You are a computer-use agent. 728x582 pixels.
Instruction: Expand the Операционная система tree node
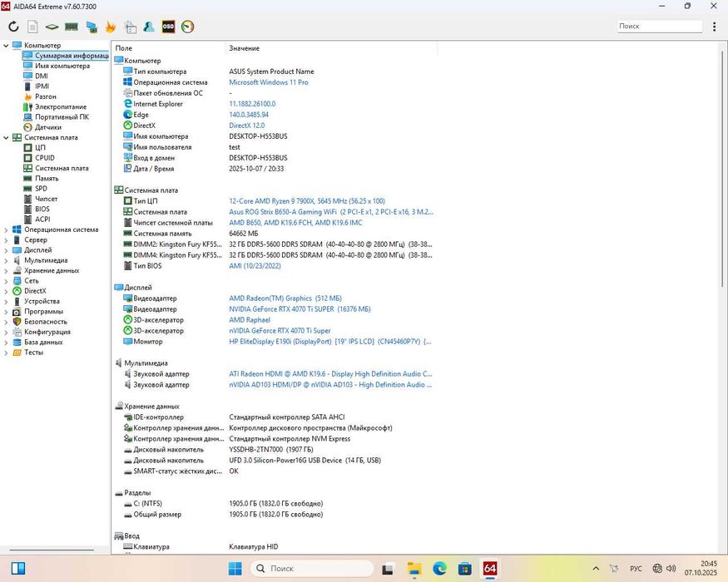(6, 229)
